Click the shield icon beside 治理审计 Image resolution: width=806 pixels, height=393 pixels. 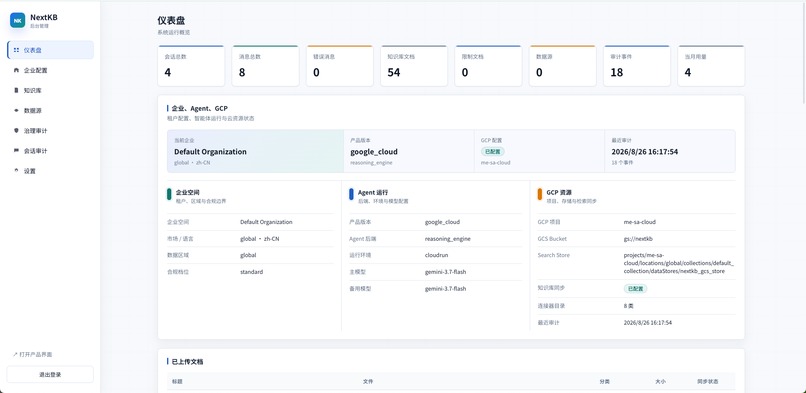(x=16, y=130)
